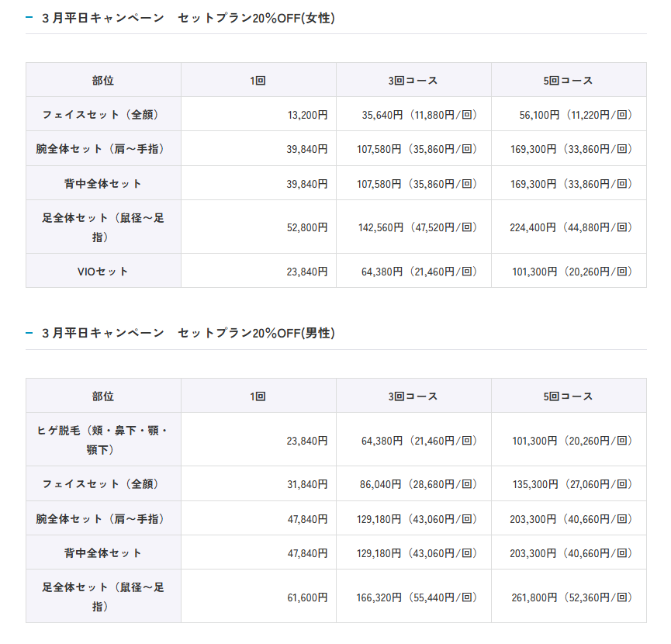The width and height of the screenshot is (671, 644).
Task: Select the 3回コース header in the women's table
Action: tap(413, 80)
